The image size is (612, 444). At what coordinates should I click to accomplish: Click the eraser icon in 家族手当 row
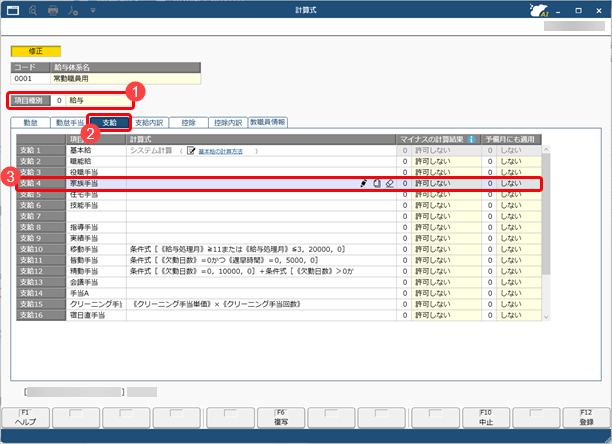point(390,184)
